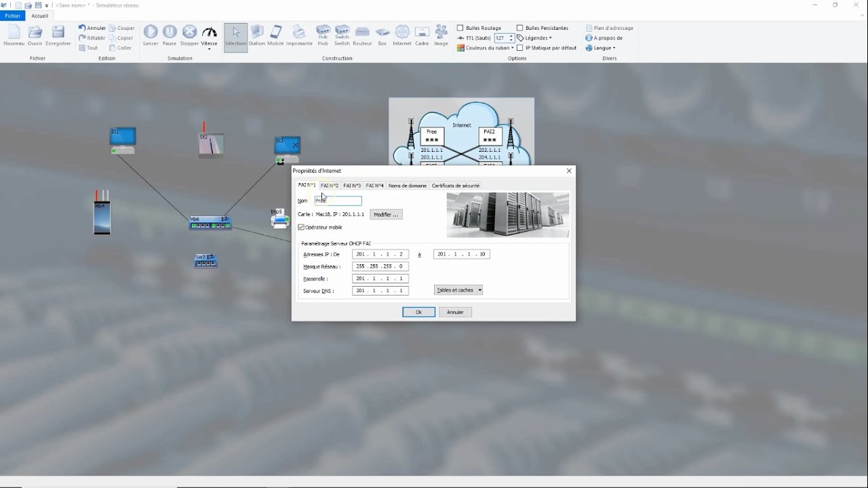The height and width of the screenshot is (488, 868).
Task: Switch to FAI N°4 tab
Action: click(x=375, y=185)
